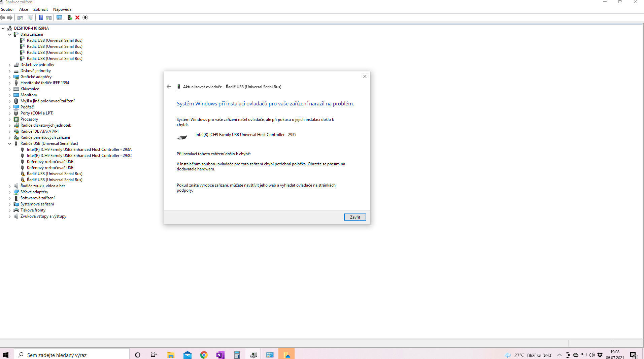Expand the Diskové jednotky category
Screen dimensions: 644x359
click(10, 71)
